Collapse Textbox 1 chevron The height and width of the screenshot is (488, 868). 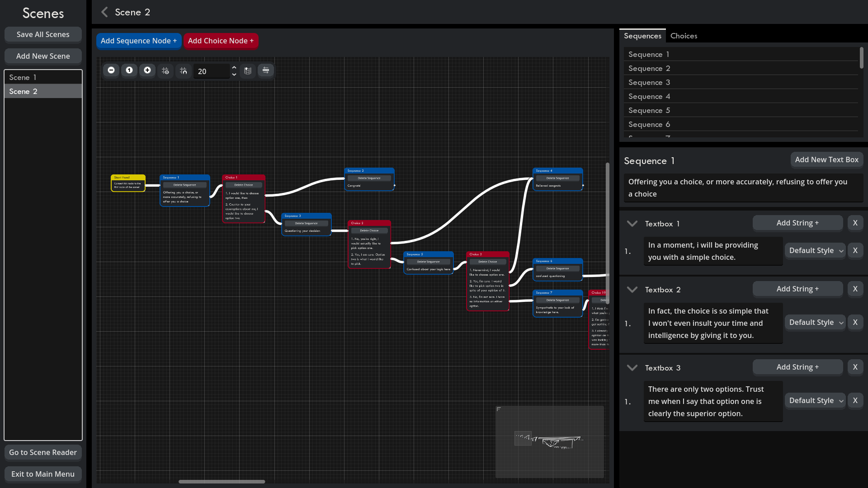point(632,224)
